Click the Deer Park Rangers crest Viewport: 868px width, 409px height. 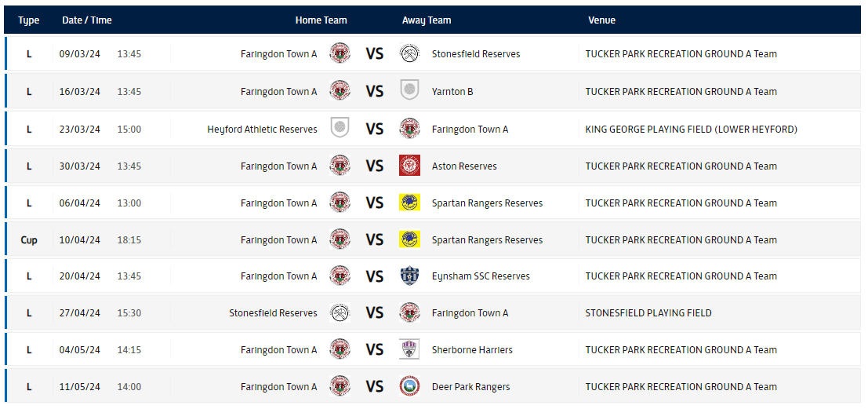409,386
